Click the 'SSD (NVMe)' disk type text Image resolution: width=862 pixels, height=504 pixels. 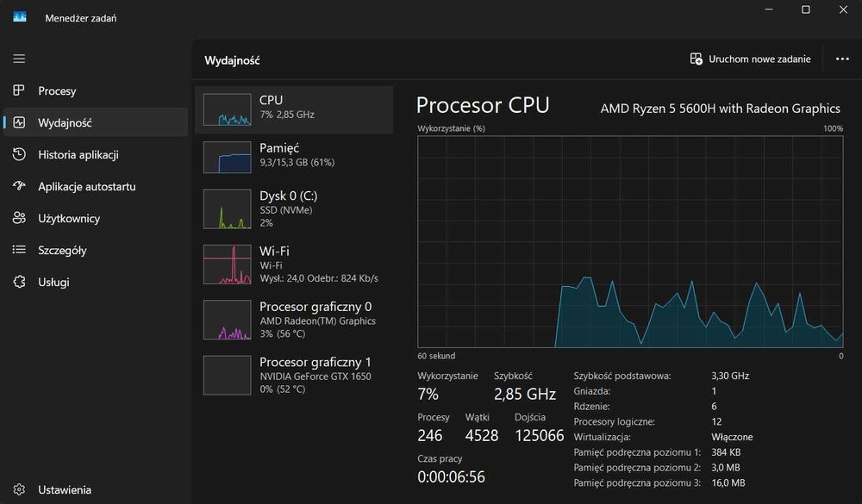tap(286, 210)
